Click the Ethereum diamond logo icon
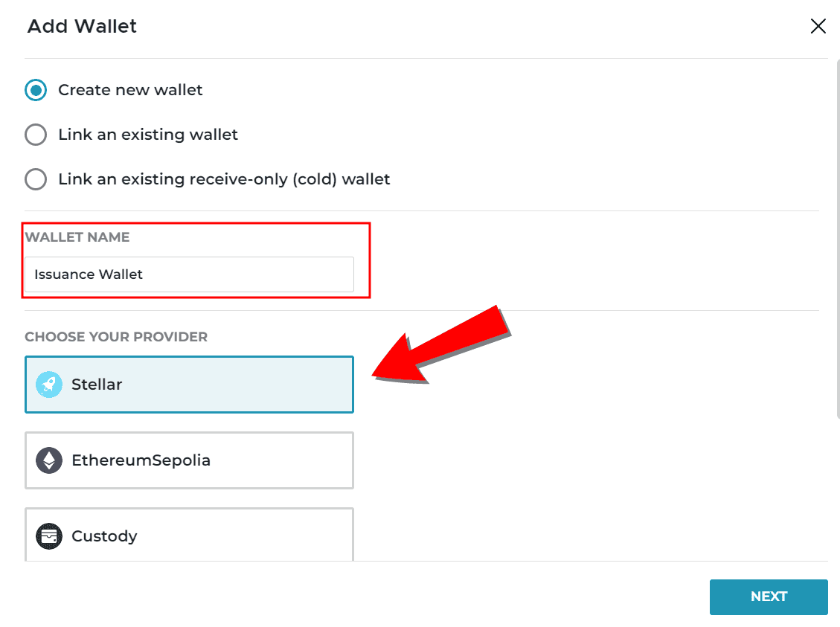The image size is (840, 627). [49, 460]
